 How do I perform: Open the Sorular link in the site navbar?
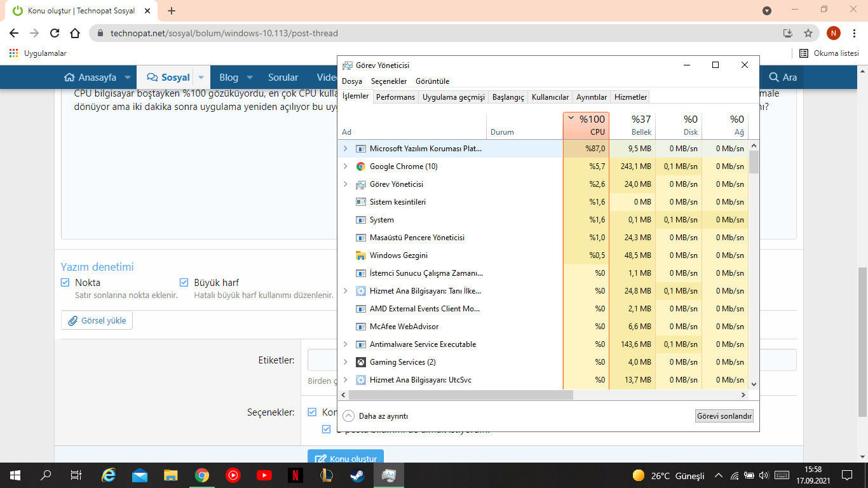[283, 78]
